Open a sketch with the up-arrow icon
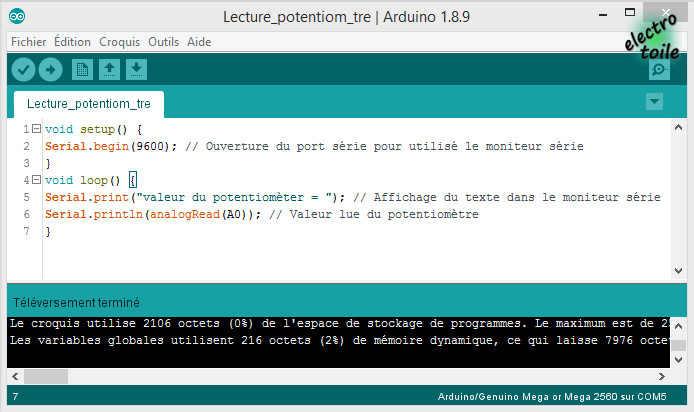 (x=109, y=69)
